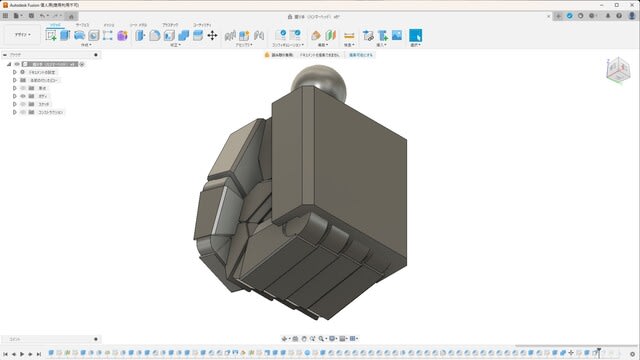Click the make editable link in the read-only banner
This screenshot has height=360, width=640.
(x=361, y=55)
